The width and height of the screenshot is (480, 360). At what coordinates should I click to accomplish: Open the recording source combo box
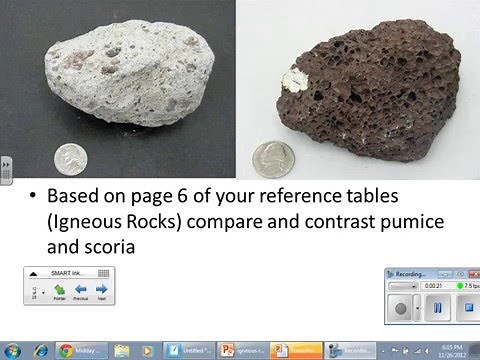point(403,286)
